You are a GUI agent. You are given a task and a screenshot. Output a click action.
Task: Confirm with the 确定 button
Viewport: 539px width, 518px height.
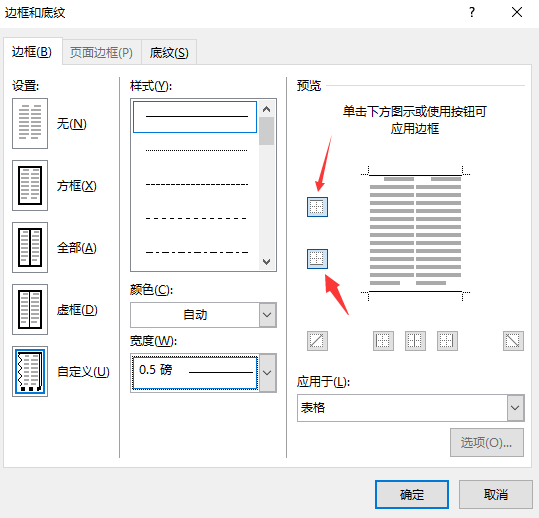[x=412, y=494]
